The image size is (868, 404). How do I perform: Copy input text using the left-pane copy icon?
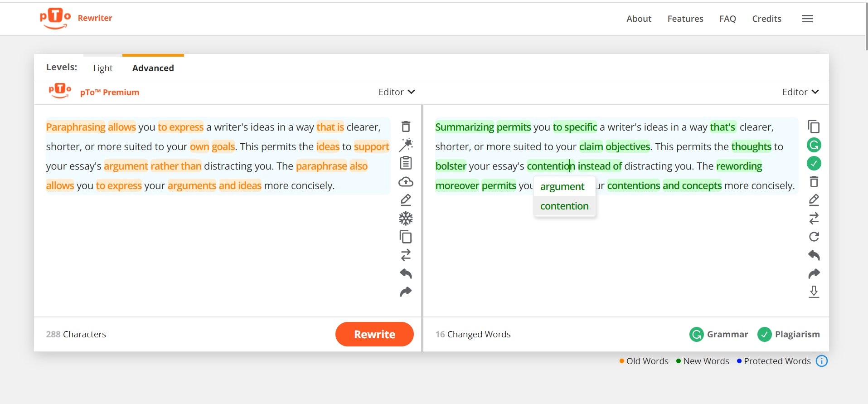[406, 237]
